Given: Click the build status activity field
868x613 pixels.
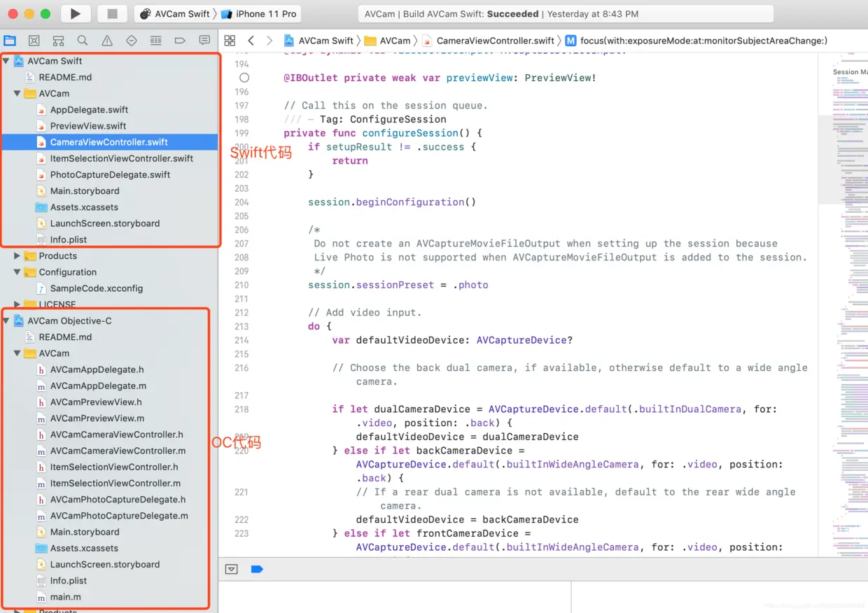Looking at the screenshot, I should (x=566, y=13).
